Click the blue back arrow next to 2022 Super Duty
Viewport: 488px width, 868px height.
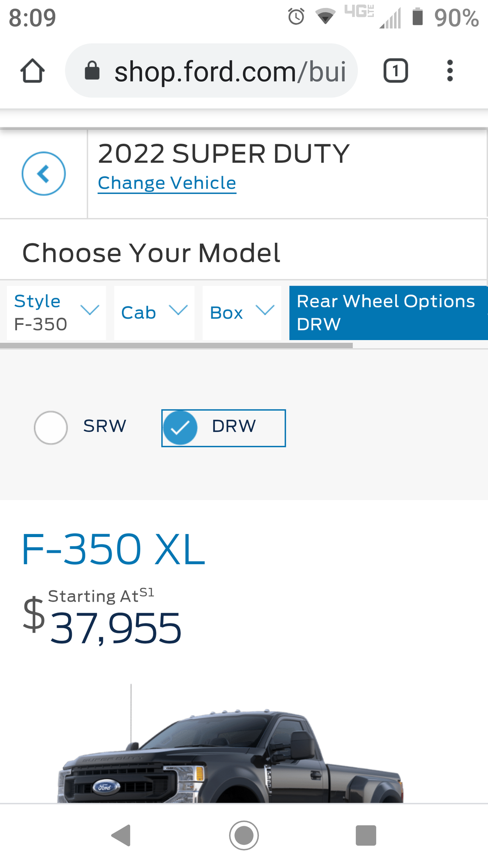tap(44, 173)
